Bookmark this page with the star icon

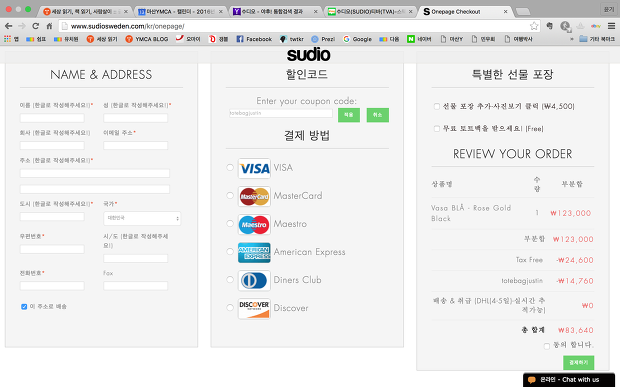pyautogui.click(x=534, y=26)
